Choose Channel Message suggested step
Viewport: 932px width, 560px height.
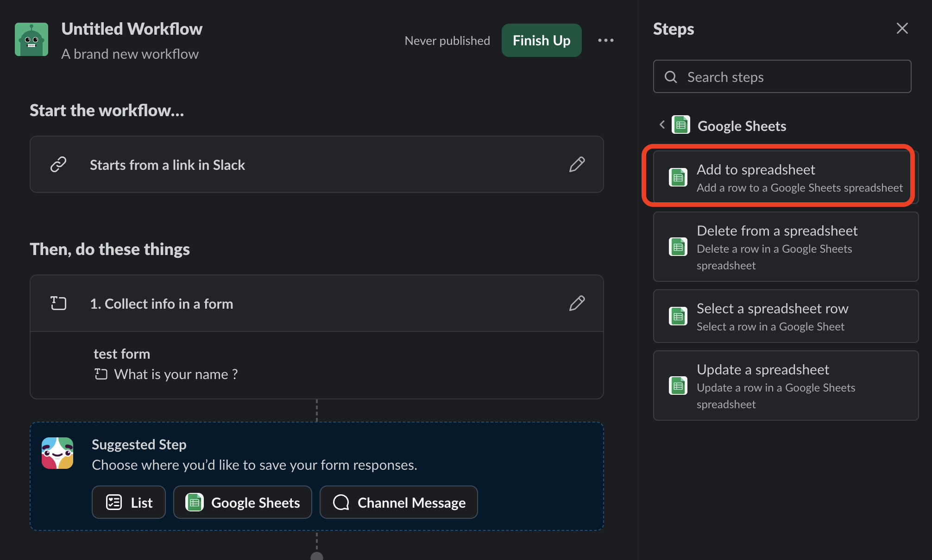(399, 502)
